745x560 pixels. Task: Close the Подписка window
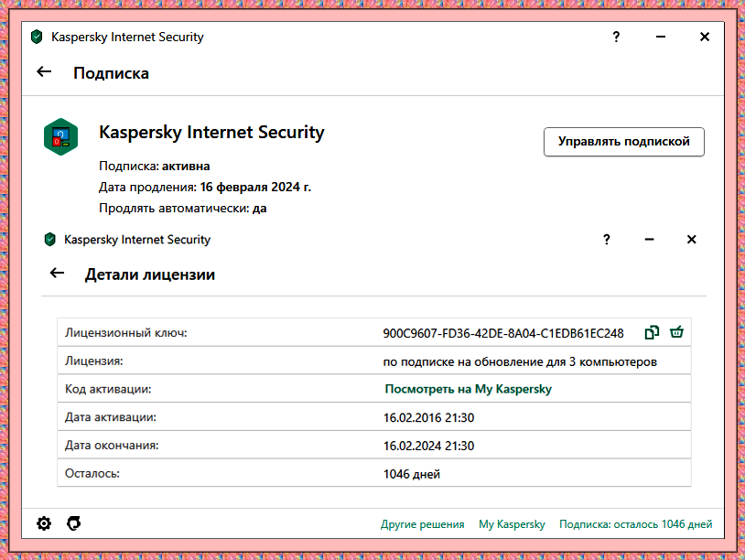click(x=705, y=37)
